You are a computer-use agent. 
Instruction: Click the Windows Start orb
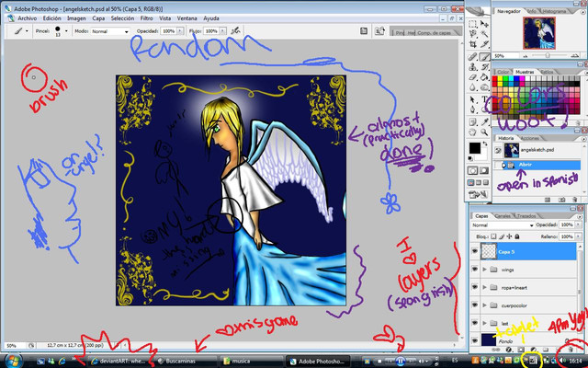pyautogui.click(x=14, y=361)
